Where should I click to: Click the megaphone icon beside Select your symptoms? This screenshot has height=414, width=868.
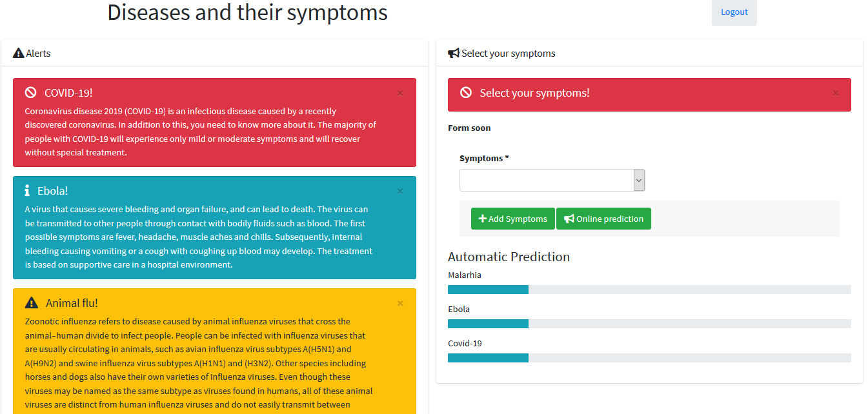click(x=454, y=54)
